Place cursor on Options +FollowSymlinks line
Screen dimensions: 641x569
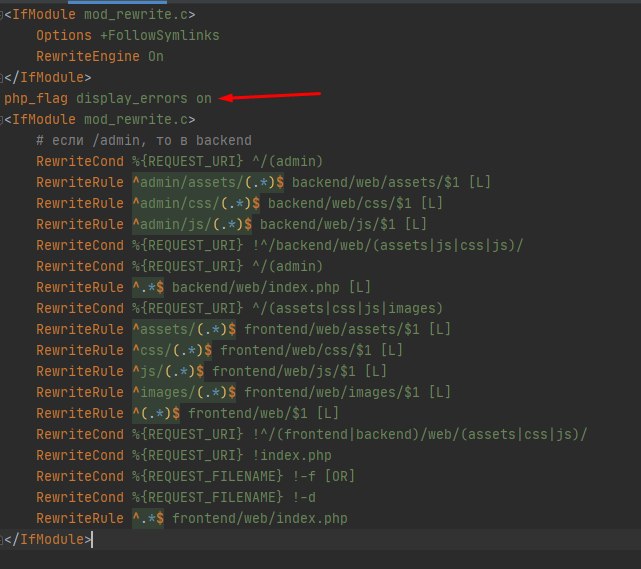click(x=128, y=36)
